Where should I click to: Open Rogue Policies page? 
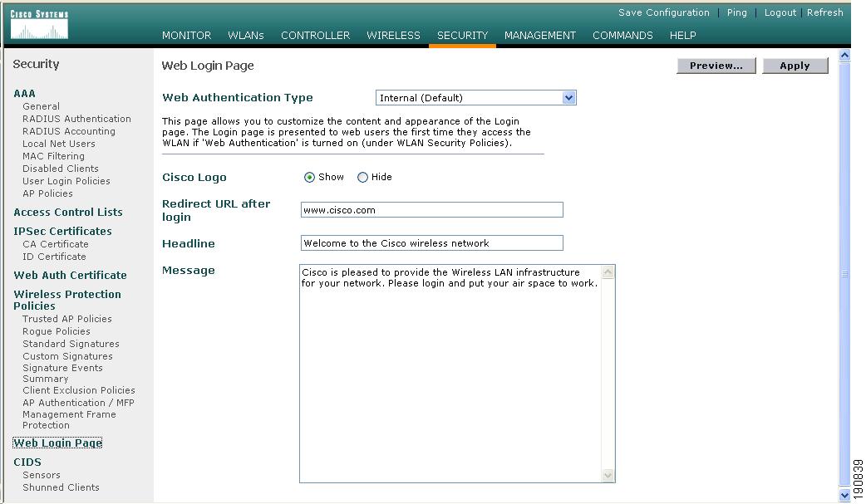click(57, 331)
